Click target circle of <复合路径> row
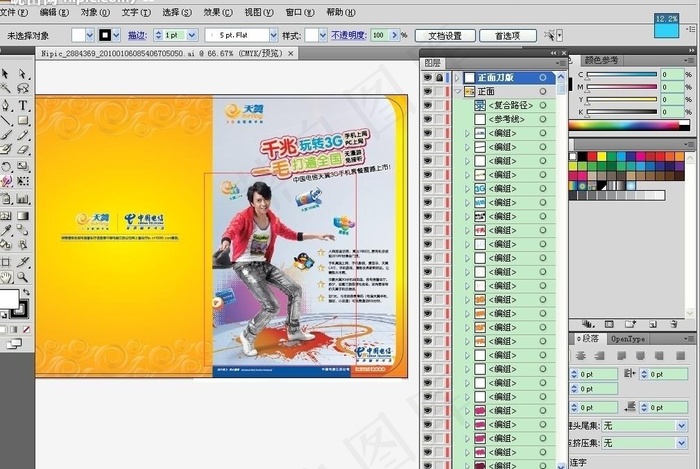This screenshot has height=469, width=700. [x=543, y=105]
